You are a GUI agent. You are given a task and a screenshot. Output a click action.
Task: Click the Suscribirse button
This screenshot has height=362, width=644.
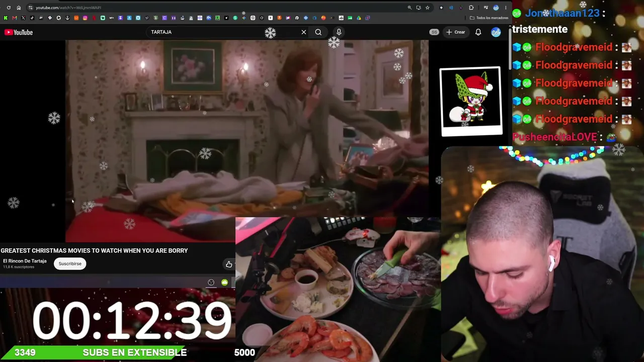(70, 263)
